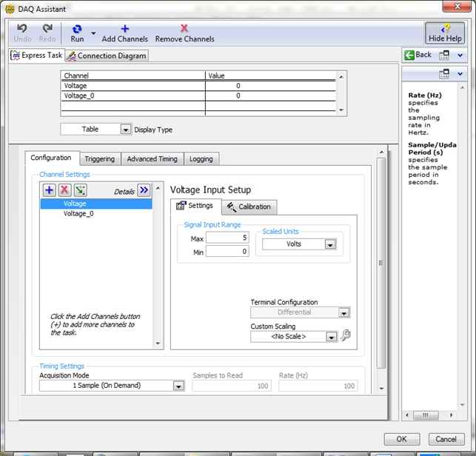Click the second help panel layout icon
476x456 pixels.
click(x=444, y=74)
